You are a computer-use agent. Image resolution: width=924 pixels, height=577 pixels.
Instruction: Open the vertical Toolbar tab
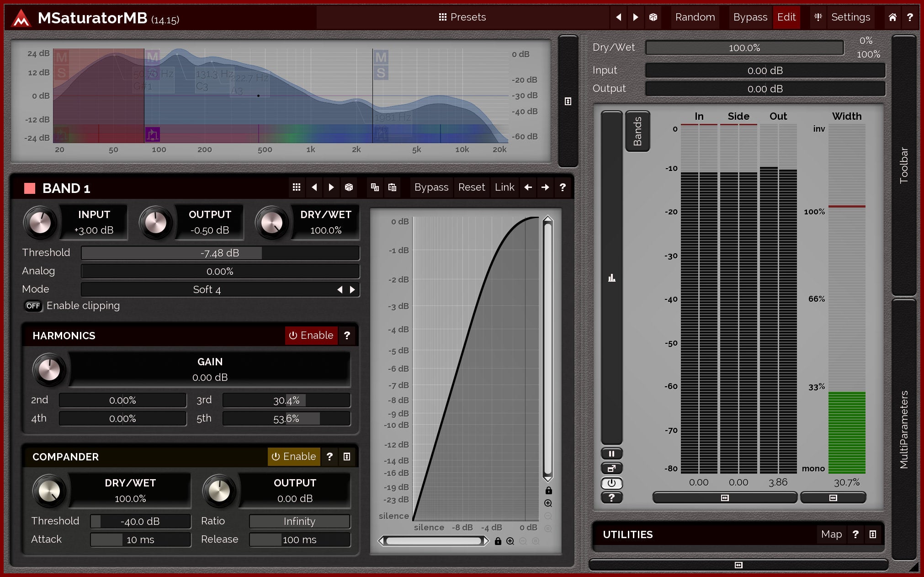[x=903, y=165]
